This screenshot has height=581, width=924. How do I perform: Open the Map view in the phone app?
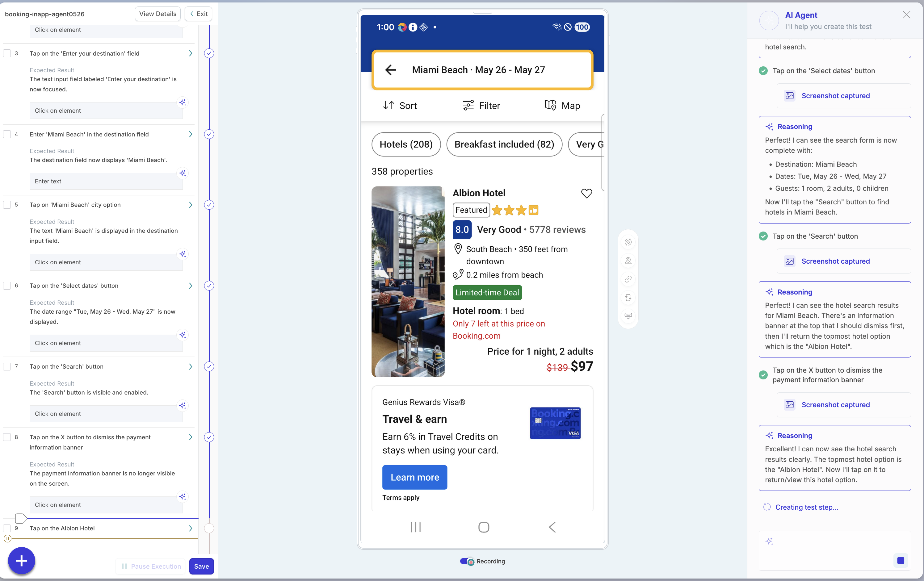click(x=562, y=106)
